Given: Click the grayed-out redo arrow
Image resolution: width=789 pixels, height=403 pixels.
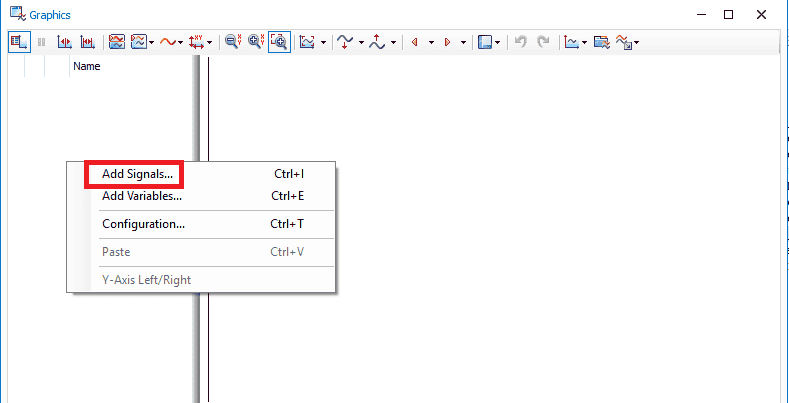Looking at the screenshot, I should (543, 42).
